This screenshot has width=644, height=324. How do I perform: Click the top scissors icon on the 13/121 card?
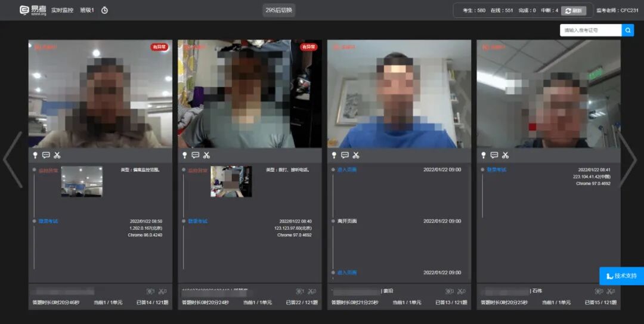click(x=356, y=155)
